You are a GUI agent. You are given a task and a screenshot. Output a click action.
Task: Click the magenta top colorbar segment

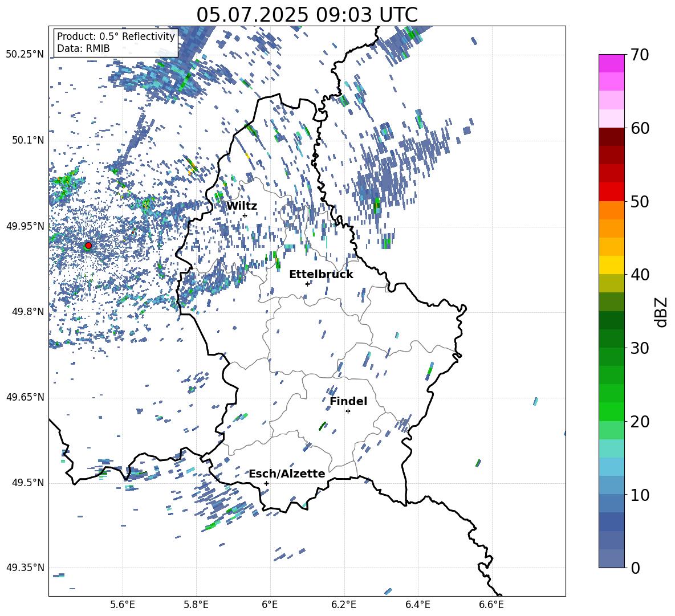(612, 63)
